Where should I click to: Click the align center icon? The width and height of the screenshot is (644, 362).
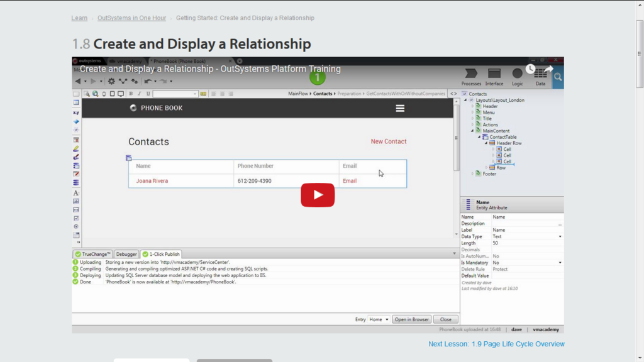click(222, 94)
